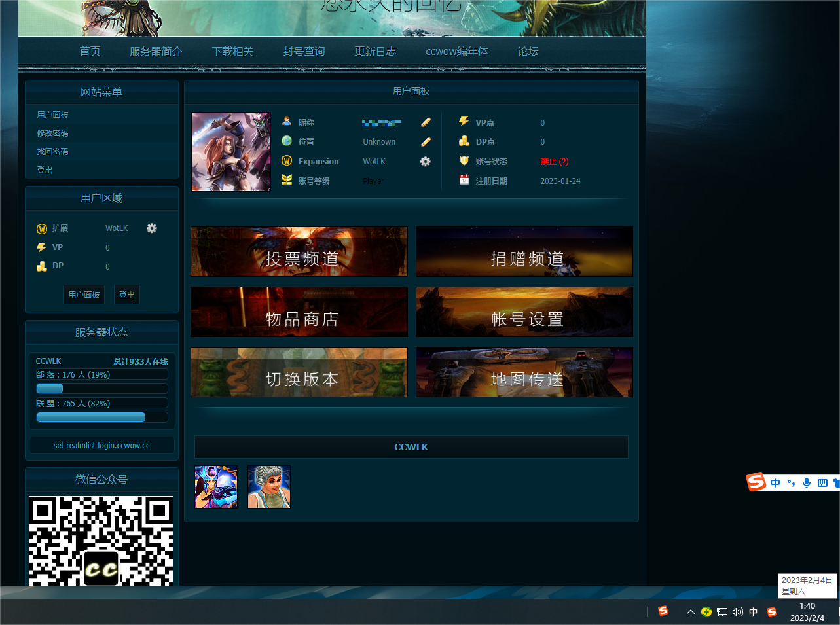Click the 修改密码 sidebar link
Image resolution: width=840 pixels, height=625 pixels.
52,134
